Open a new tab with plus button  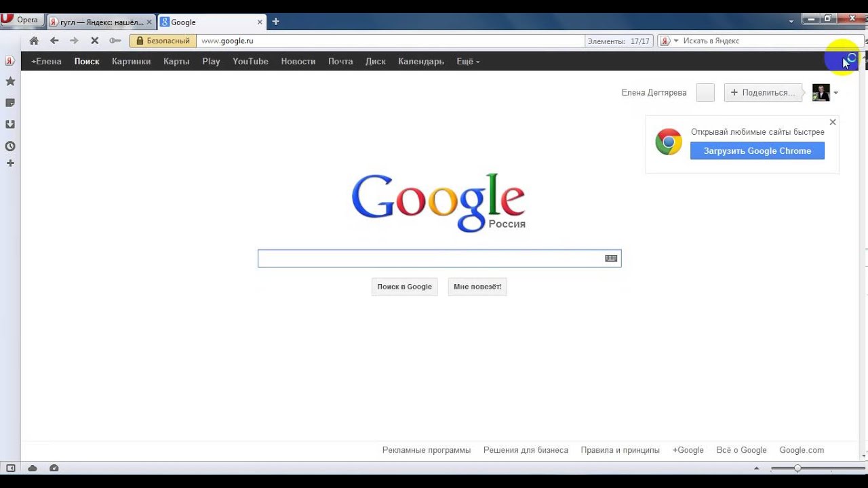[x=275, y=22]
